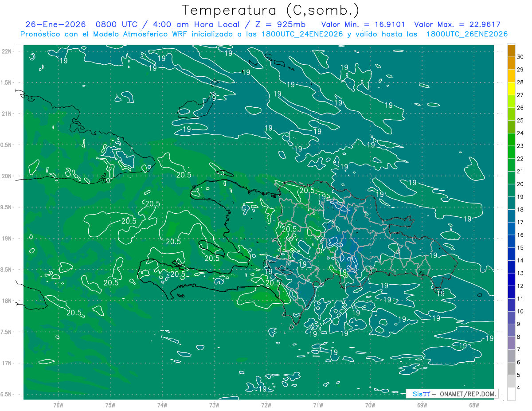Pick the dark blue colorbar swatch between 12 and 13

(x=511, y=279)
